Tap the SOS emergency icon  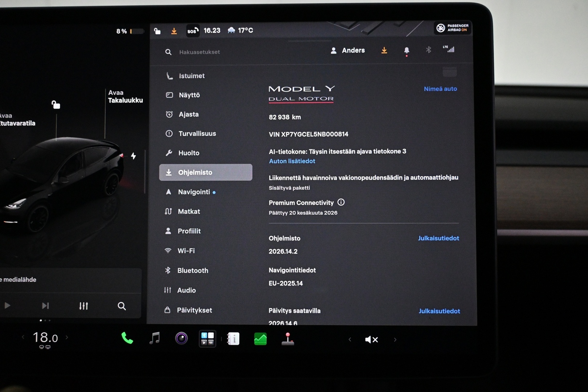193,30
